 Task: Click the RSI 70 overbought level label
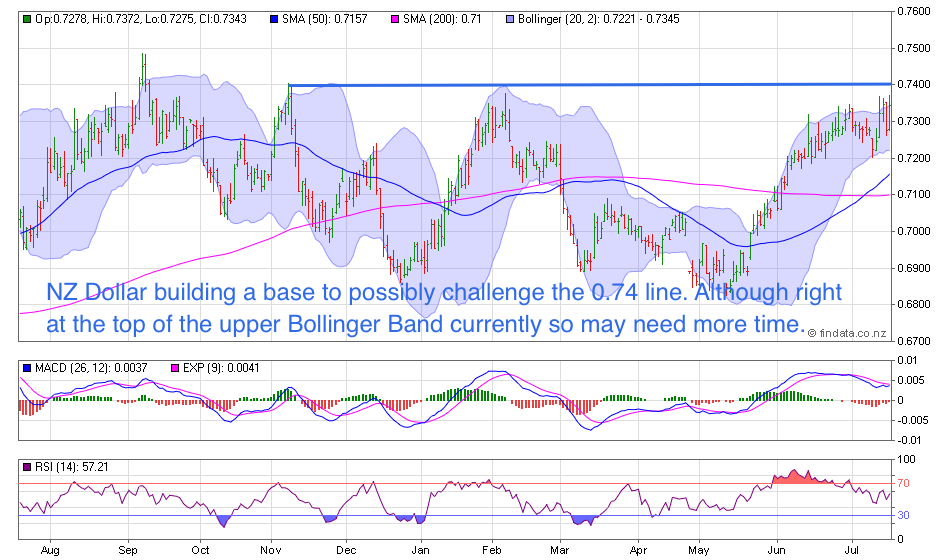point(903,484)
